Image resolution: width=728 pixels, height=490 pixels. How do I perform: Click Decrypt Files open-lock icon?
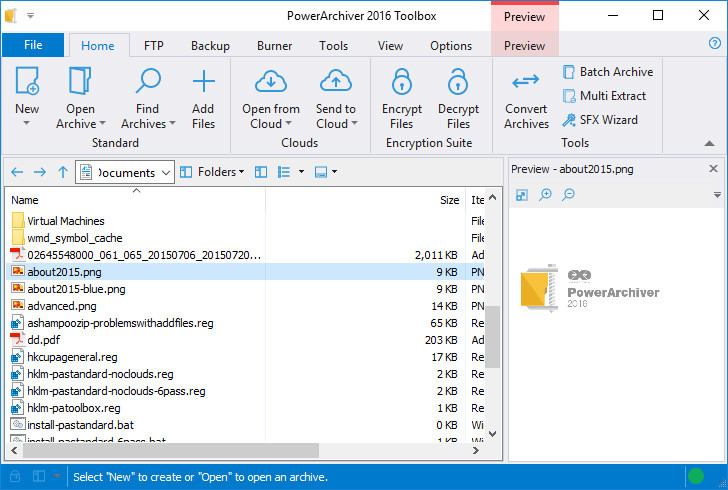(x=458, y=81)
